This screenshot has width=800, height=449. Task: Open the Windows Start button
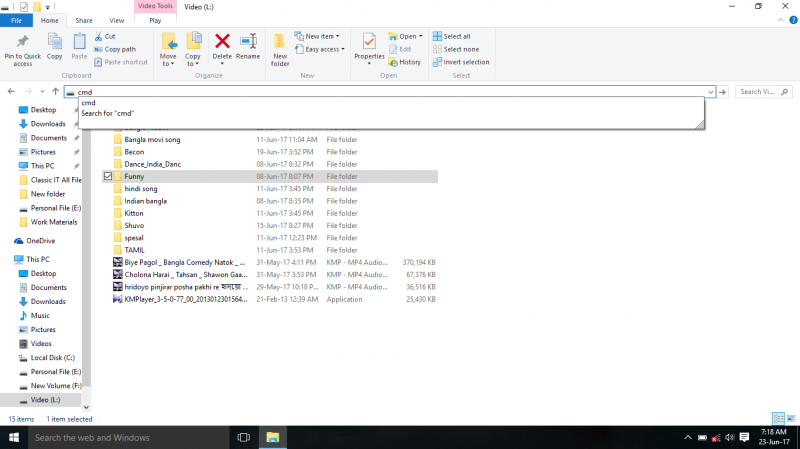tap(14, 437)
